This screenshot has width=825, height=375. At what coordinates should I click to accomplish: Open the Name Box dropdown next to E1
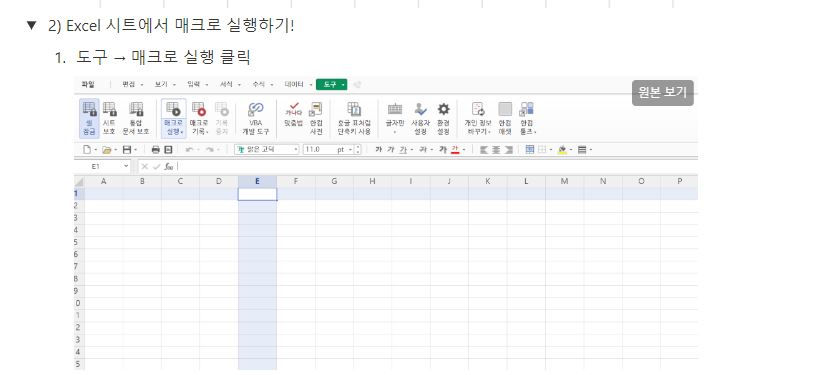[126, 166]
